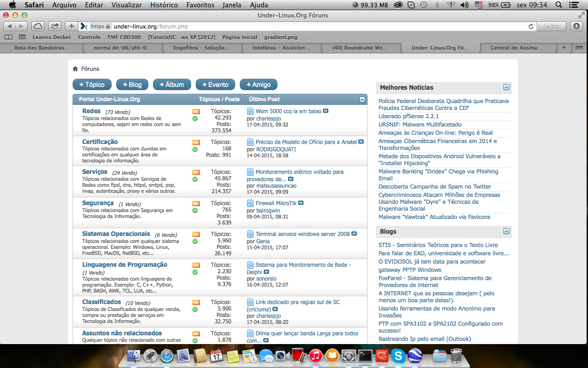Open the 'Sistemas Operacionais' forum link
The image size is (588, 368).
(x=116, y=234)
